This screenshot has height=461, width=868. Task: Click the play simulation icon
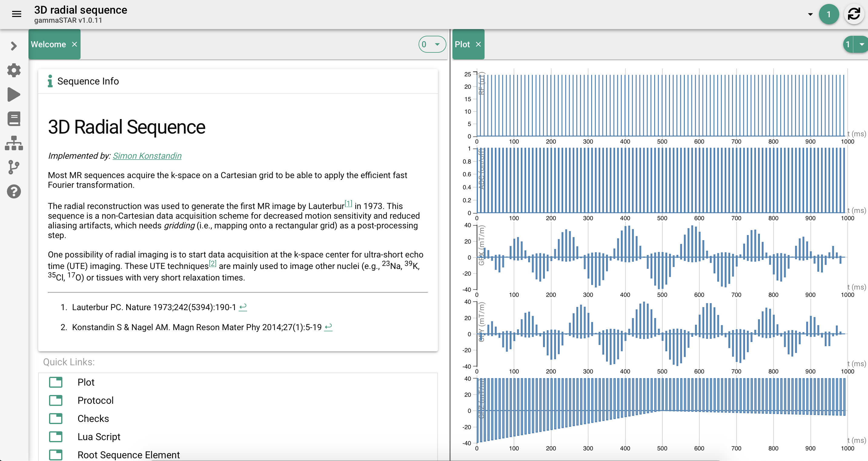14,95
